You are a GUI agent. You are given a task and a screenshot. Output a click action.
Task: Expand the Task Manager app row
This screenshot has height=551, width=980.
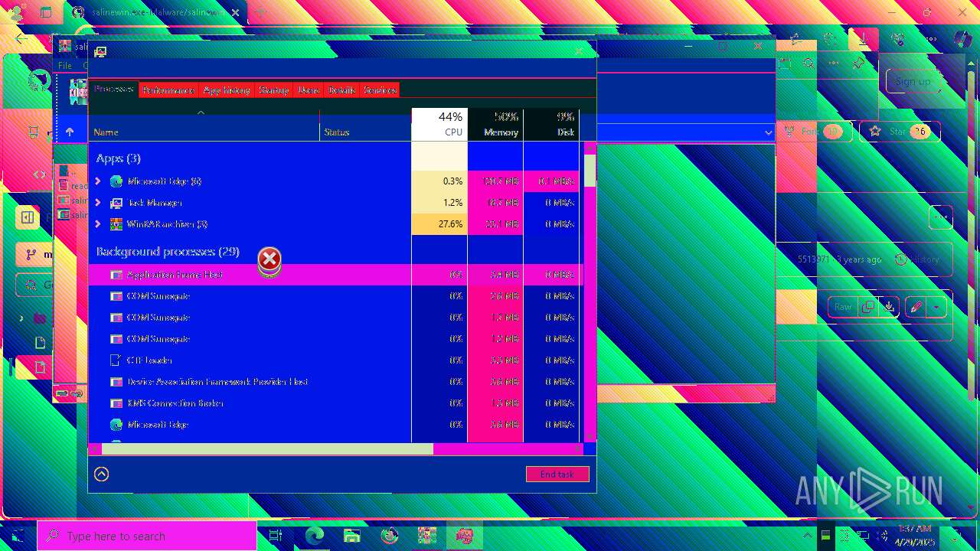(x=98, y=203)
